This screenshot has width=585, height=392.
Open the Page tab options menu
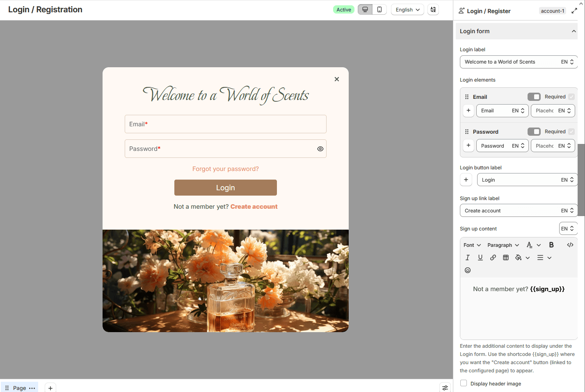pos(32,388)
